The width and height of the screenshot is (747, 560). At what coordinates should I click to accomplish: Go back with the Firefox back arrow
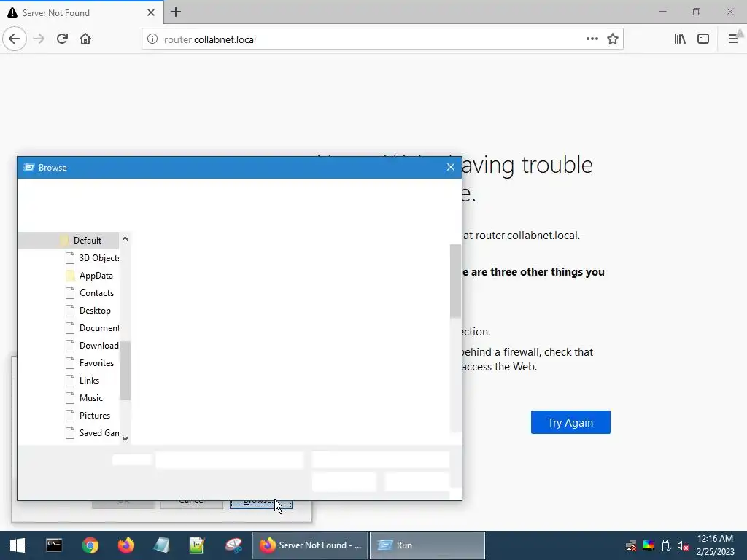[x=15, y=39]
